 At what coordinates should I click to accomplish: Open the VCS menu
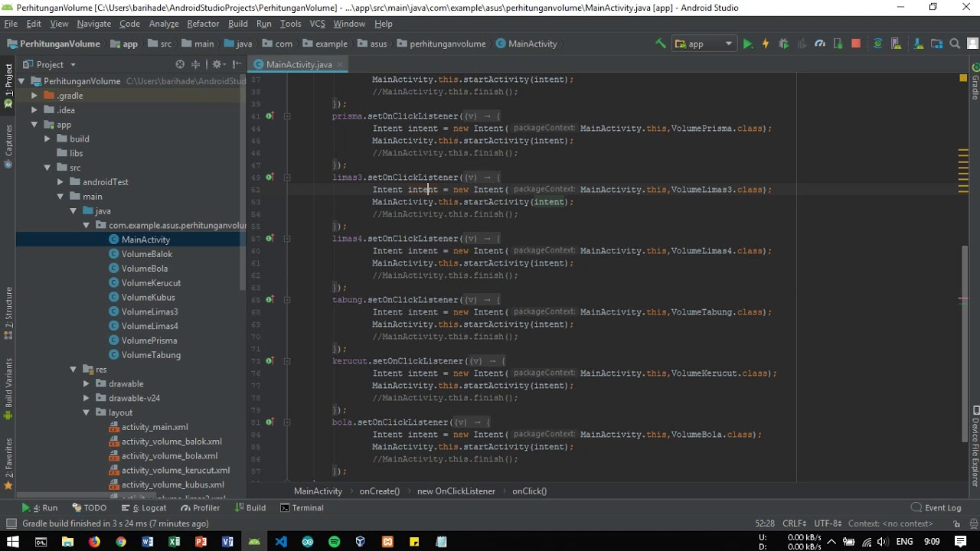pyautogui.click(x=317, y=24)
